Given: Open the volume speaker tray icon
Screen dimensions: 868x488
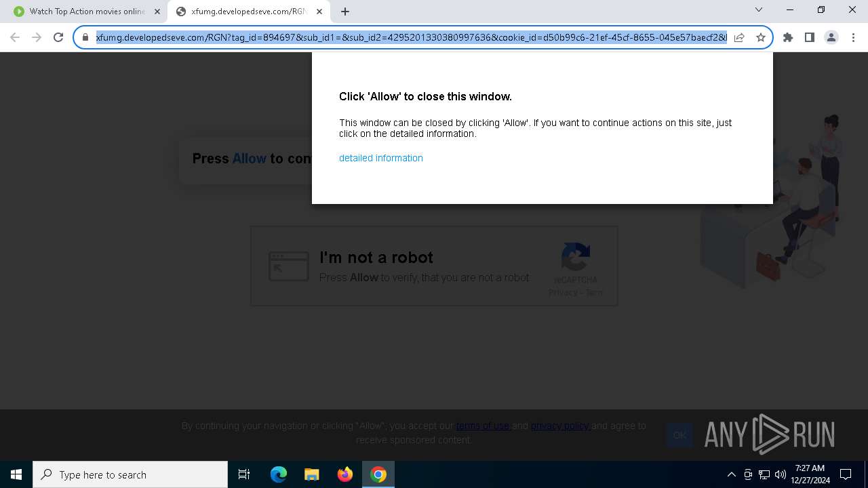Looking at the screenshot, I should pos(781,474).
